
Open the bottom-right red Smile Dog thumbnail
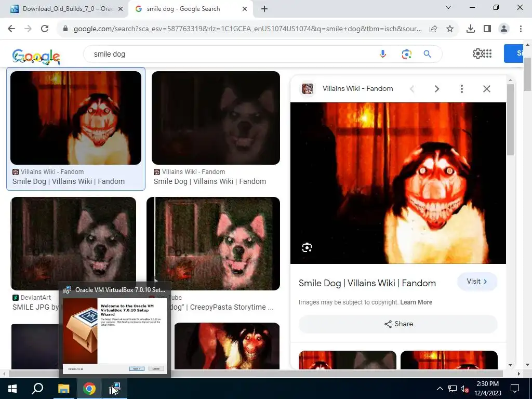click(x=227, y=346)
